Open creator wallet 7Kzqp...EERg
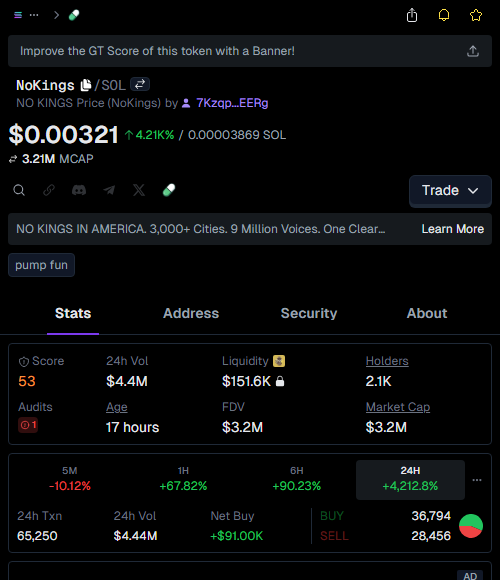 click(x=232, y=103)
